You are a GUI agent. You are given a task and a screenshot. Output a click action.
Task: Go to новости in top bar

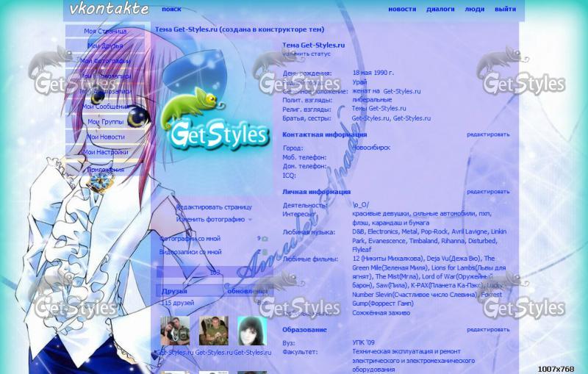pyautogui.click(x=402, y=9)
